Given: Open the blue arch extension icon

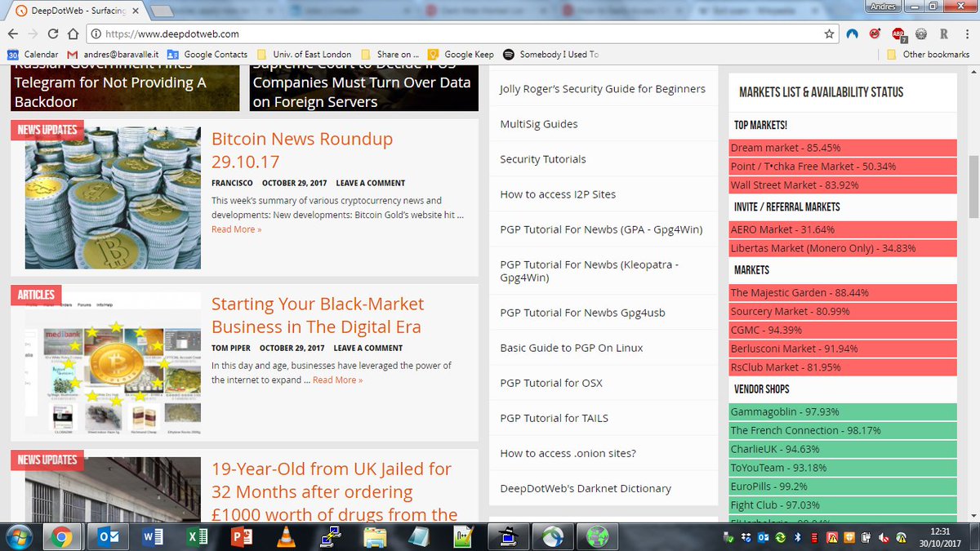Looking at the screenshot, I should click(x=853, y=34).
